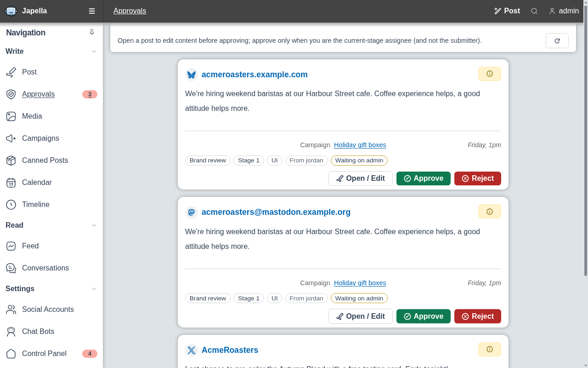Collapse the Read section chevron
Image resolution: width=588 pixels, height=368 pixels.
(x=94, y=225)
